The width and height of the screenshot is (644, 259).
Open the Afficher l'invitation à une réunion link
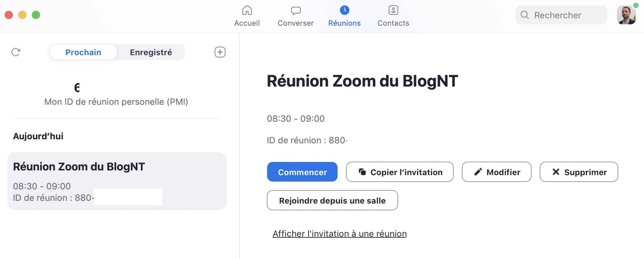point(340,233)
